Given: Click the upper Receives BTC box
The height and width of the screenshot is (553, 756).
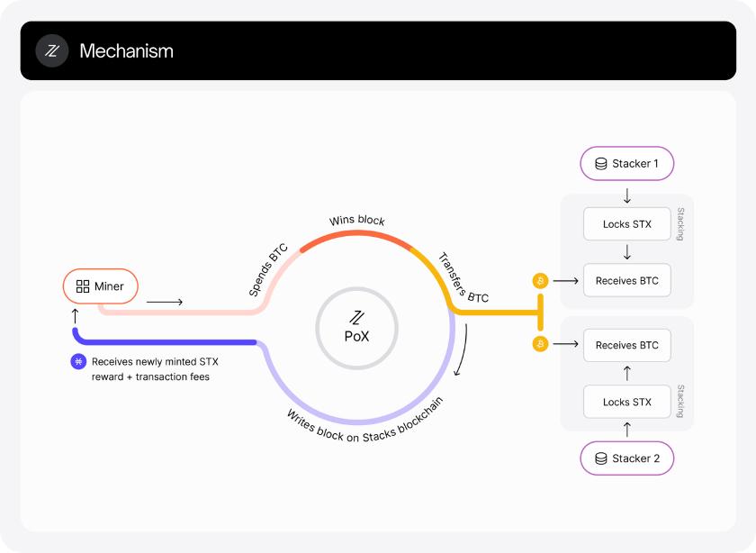Looking at the screenshot, I should 627,281.
